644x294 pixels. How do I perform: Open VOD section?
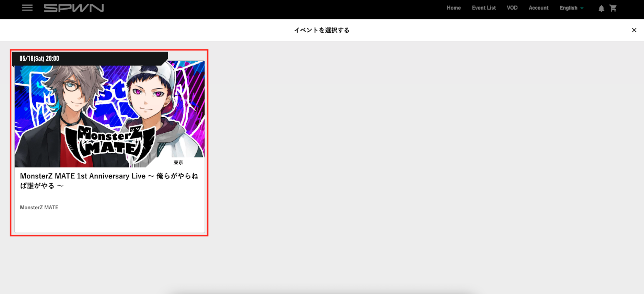[512, 8]
